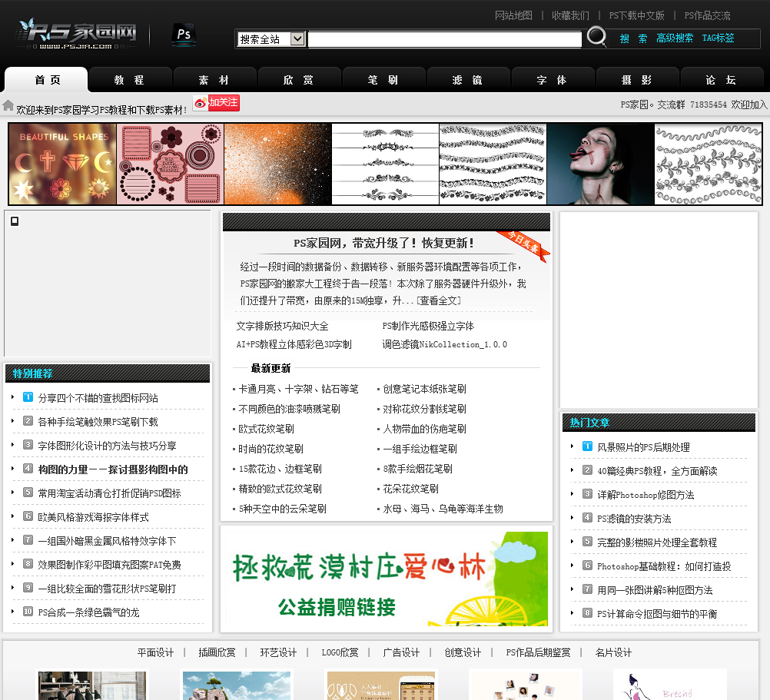Click the [查看全文] read more link
The height and width of the screenshot is (700, 770).
(439, 300)
